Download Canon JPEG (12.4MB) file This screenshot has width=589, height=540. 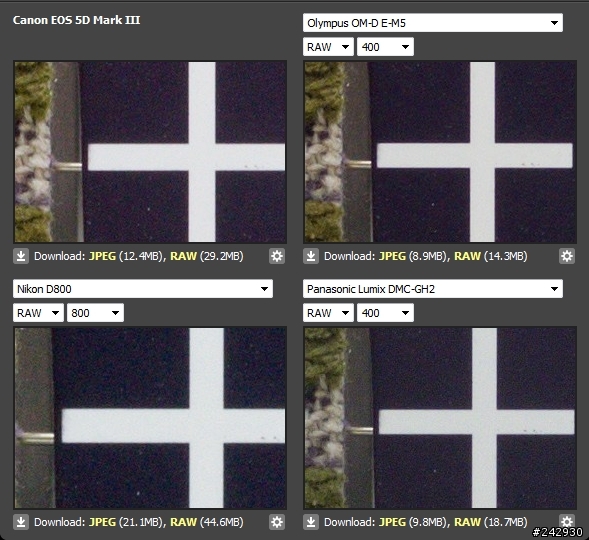(x=102, y=256)
